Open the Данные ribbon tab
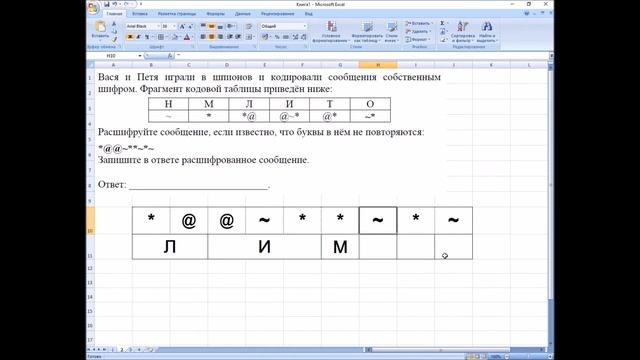 [x=243, y=14]
